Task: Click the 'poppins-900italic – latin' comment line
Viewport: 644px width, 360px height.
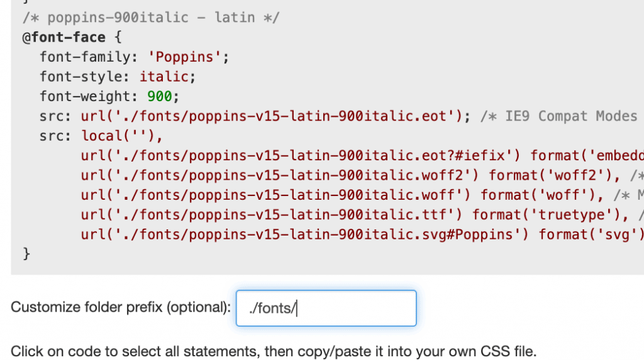Action: (151, 18)
